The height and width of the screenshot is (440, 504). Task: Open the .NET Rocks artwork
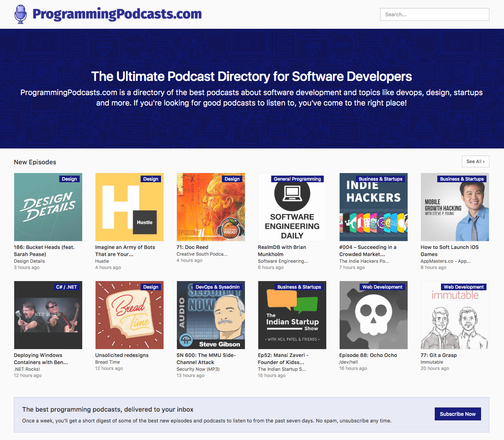(x=48, y=315)
